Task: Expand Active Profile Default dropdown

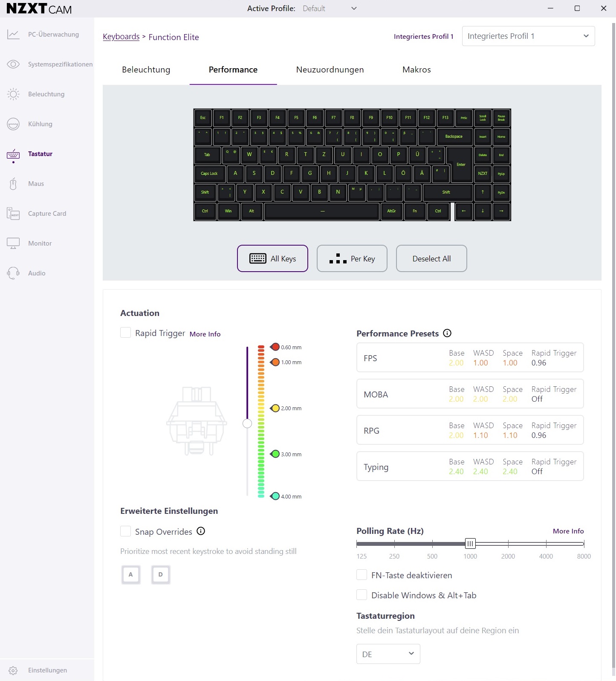Action: pyautogui.click(x=330, y=9)
